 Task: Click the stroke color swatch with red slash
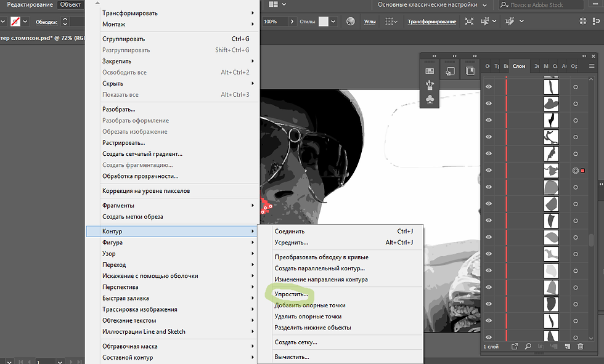15,22
